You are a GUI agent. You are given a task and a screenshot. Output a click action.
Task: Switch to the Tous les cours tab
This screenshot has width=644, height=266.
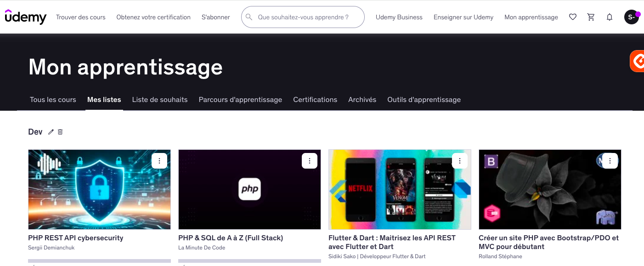(53, 100)
